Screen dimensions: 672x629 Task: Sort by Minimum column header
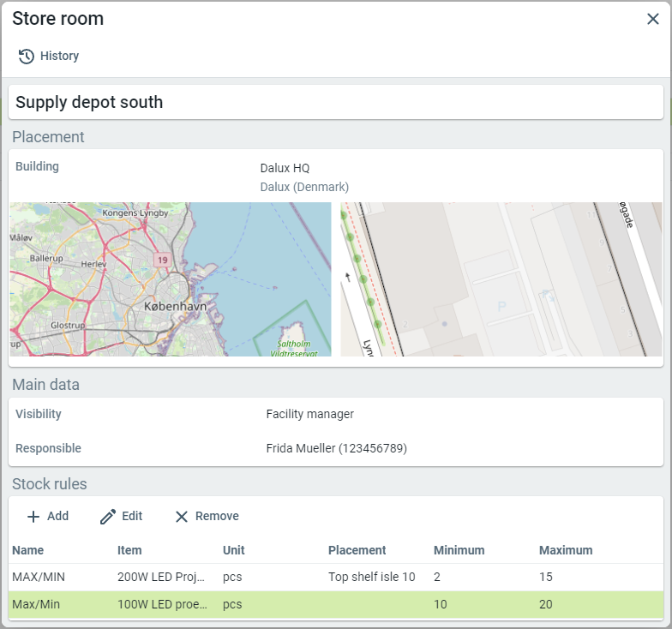click(x=459, y=550)
